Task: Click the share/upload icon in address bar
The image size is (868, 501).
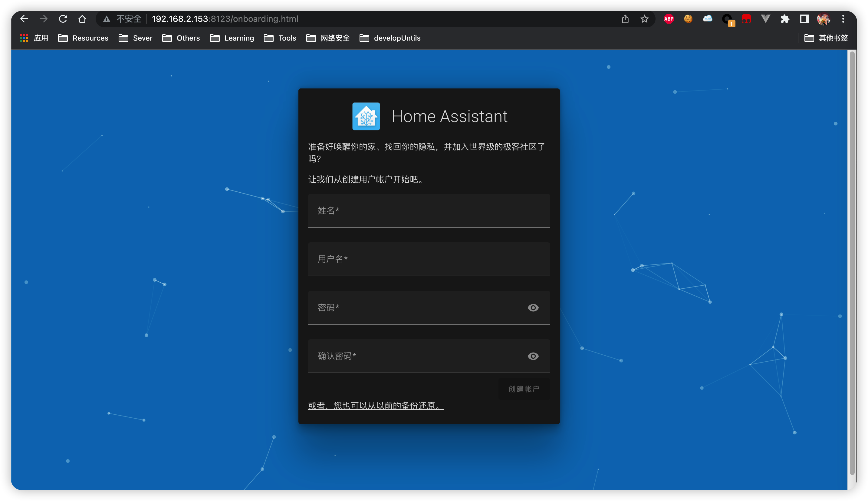Action: click(x=625, y=19)
